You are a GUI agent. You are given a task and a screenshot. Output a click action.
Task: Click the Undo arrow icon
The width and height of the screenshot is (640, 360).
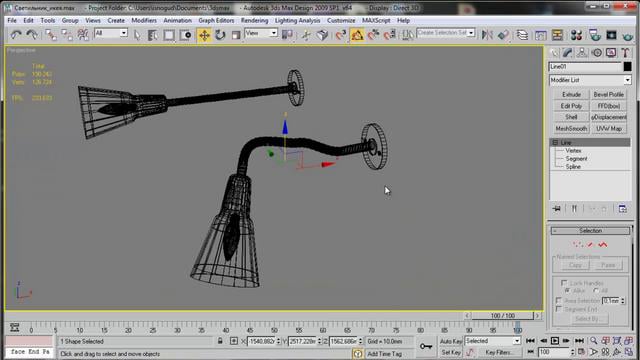16,35
